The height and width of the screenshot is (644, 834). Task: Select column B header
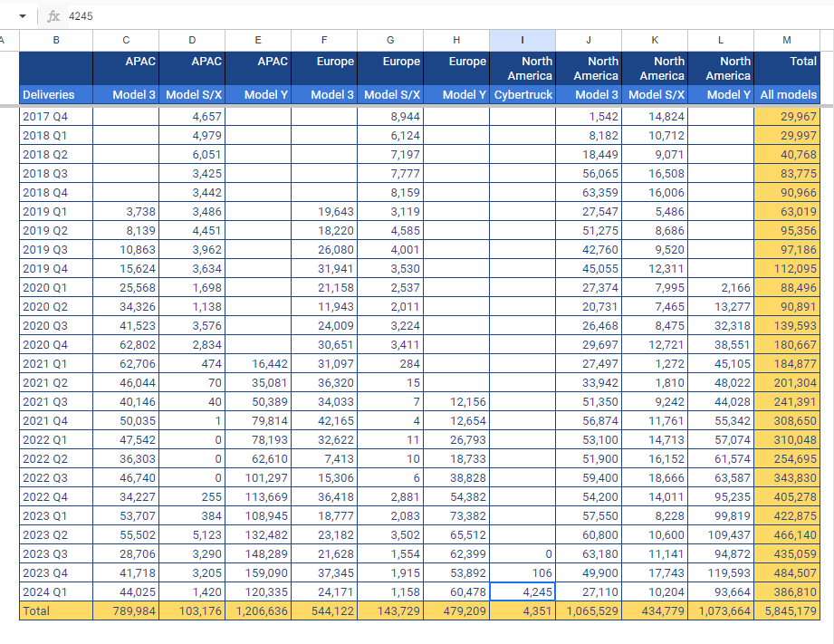[56, 40]
